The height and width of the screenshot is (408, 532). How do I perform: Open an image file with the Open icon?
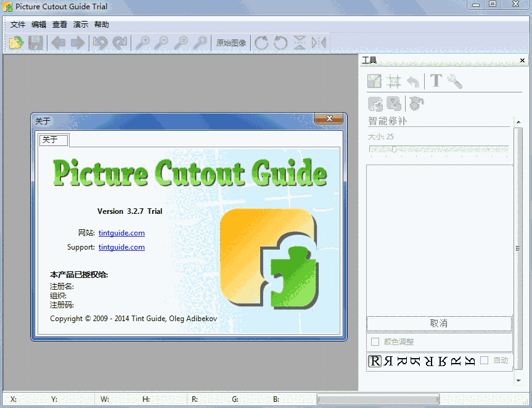click(15, 43)
